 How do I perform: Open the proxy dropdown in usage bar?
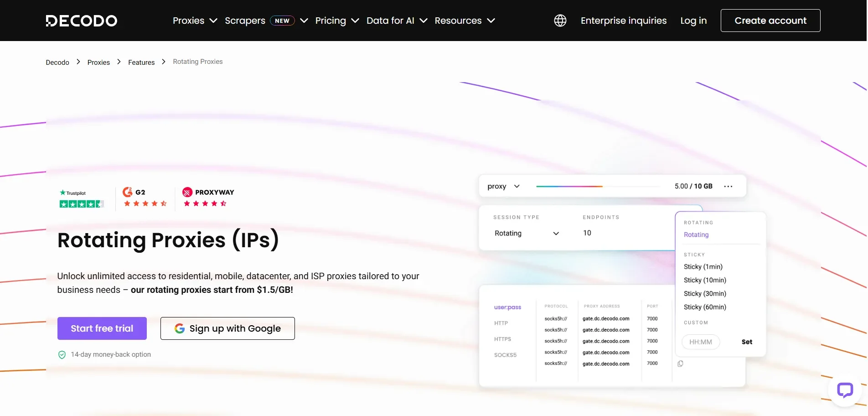pyautogui.click(x=503, y=186)
